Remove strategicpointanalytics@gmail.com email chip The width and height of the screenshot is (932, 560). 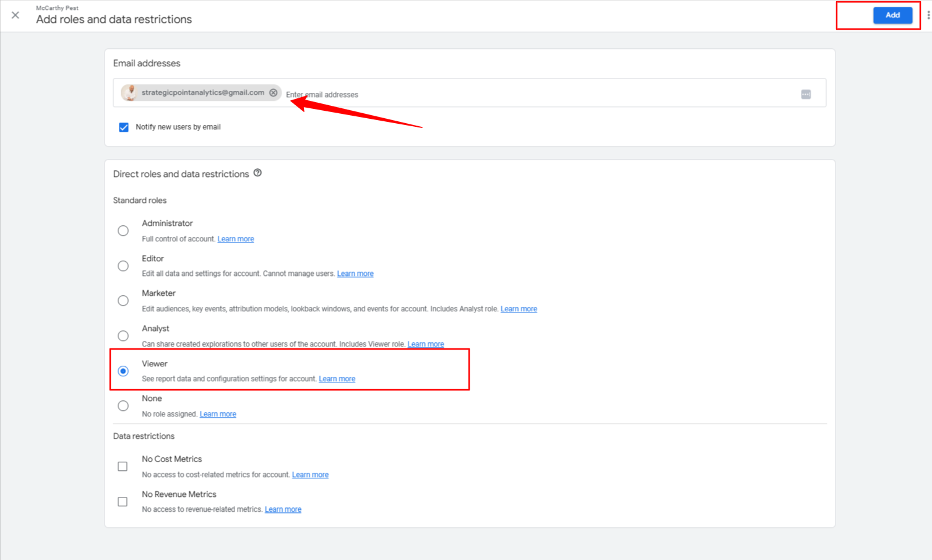[x=274, y=93]
